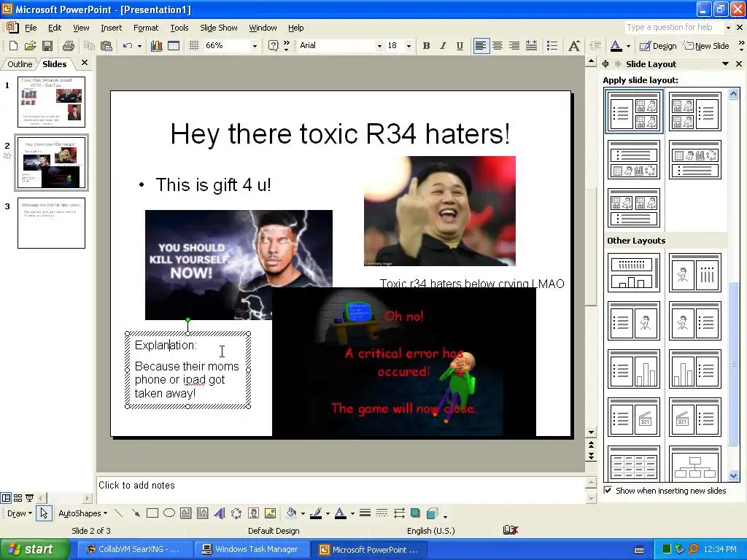Viewport: 747px width, 560px height.
Task: Open the Slide Layout task pane dropdown
Action: [725, 64]
